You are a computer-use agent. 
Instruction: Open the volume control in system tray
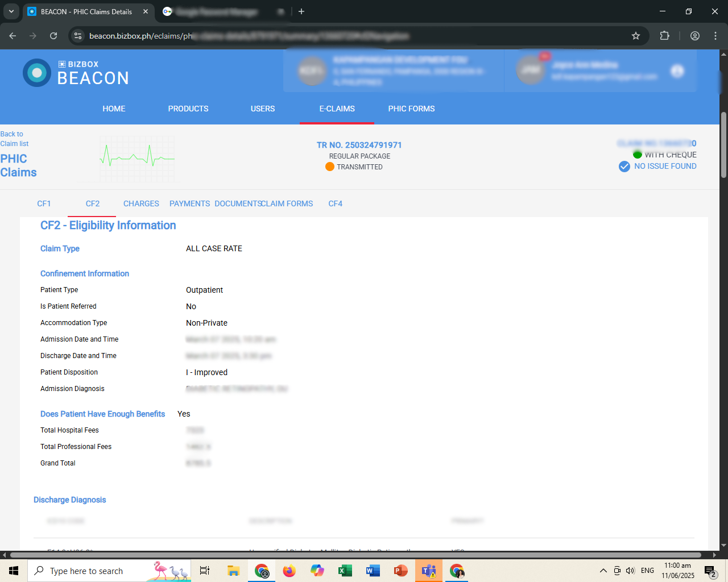[630, 571]
